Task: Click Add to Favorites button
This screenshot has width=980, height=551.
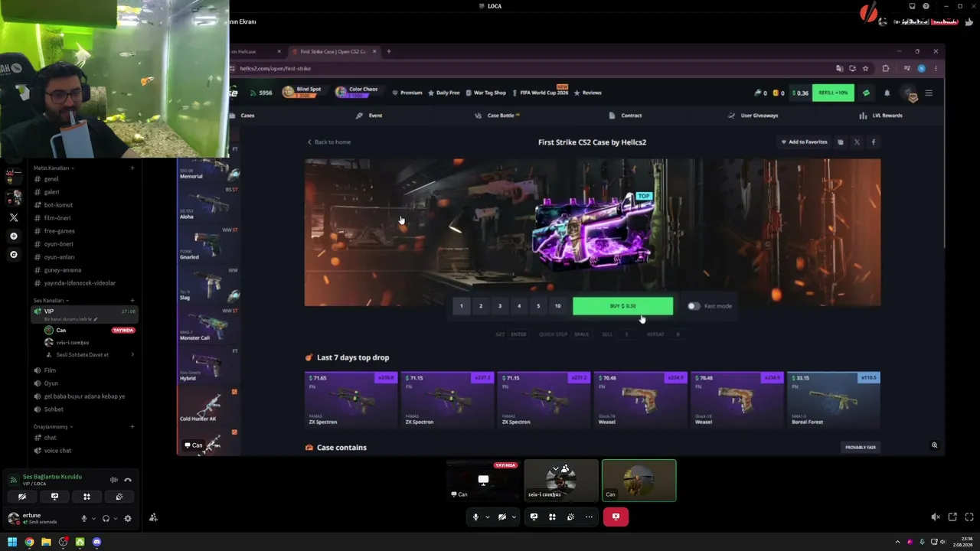Action: pos(804,142)
